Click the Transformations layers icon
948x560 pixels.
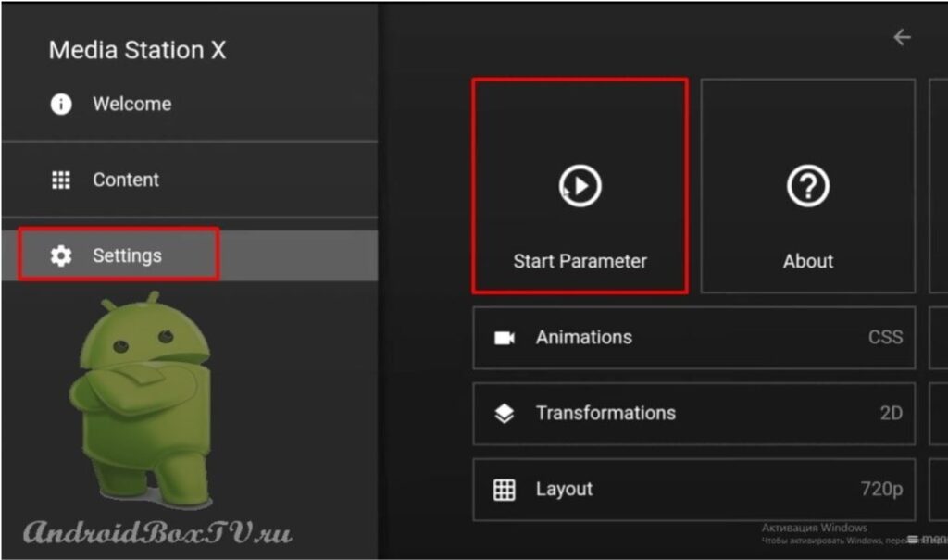click(x=505, y=414)
